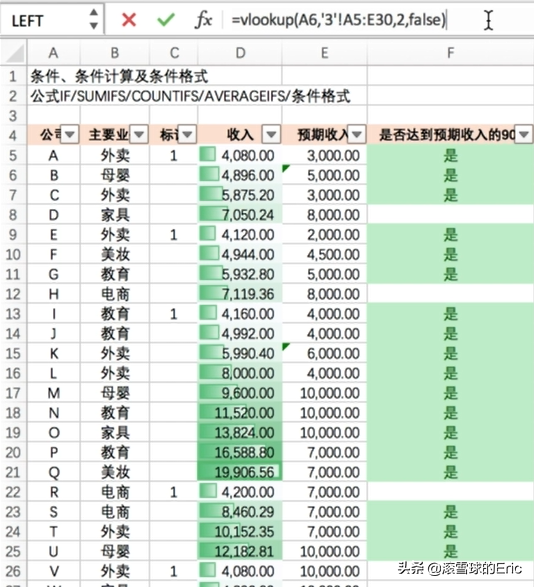
Task: Open filter dropdown for 标记 column
Action: [187, 134]
